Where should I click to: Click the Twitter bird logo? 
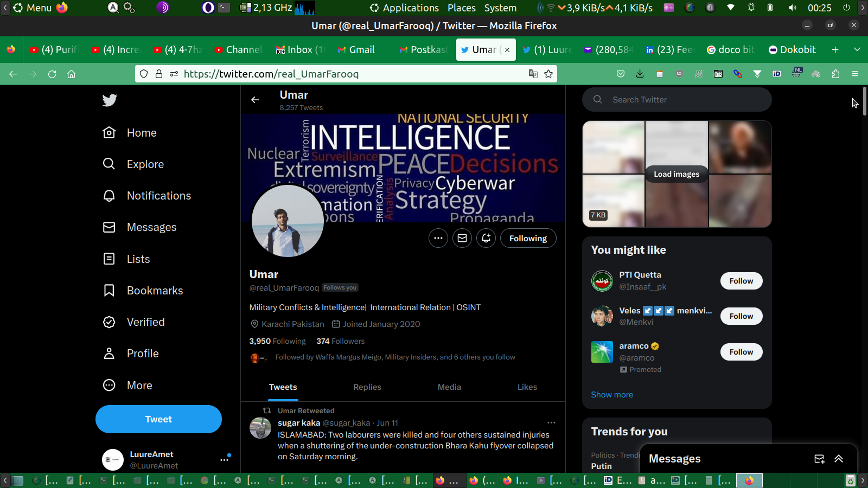(110, 100)
